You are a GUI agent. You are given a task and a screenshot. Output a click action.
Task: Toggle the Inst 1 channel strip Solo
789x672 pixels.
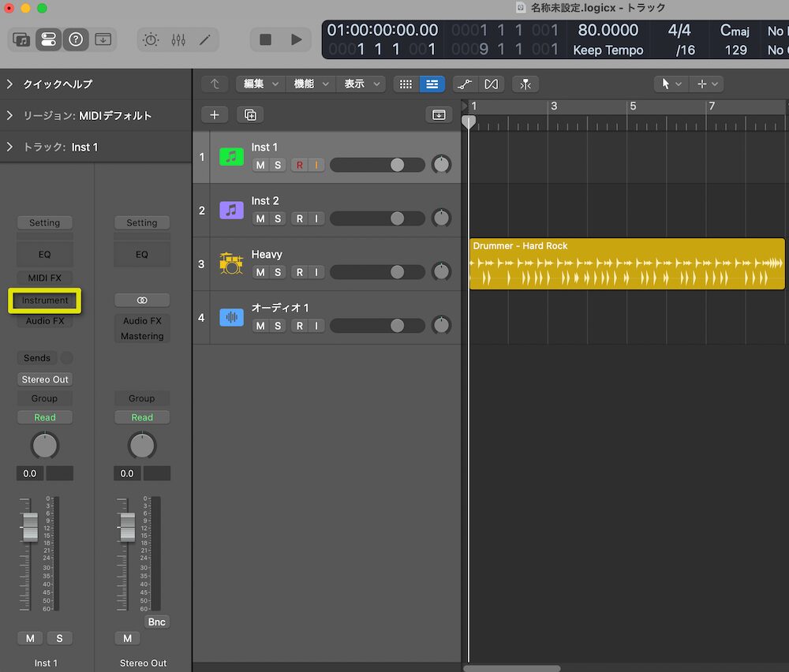(x=59, y=638)
